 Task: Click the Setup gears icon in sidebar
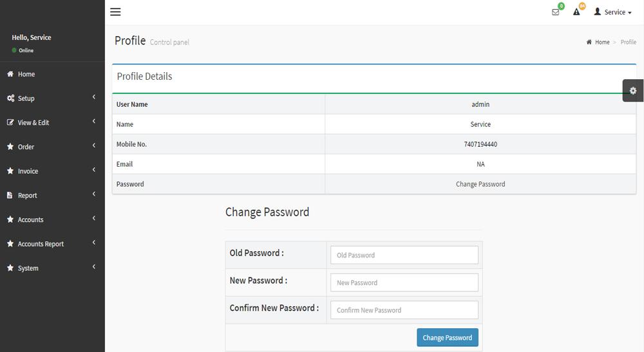[x=10, y=98]
